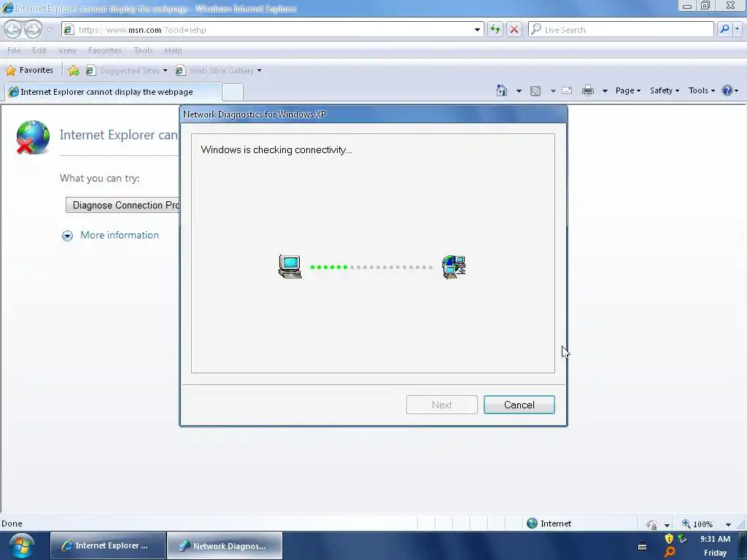Expand zoom level dropdown arrow in status bar
Image resolution: width=747 pixels, height=560 pixels.
point(729,524)
